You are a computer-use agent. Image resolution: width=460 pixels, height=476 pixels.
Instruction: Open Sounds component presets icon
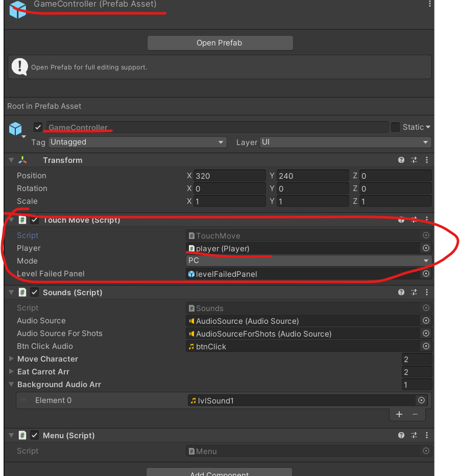click(x=414, y=292)
